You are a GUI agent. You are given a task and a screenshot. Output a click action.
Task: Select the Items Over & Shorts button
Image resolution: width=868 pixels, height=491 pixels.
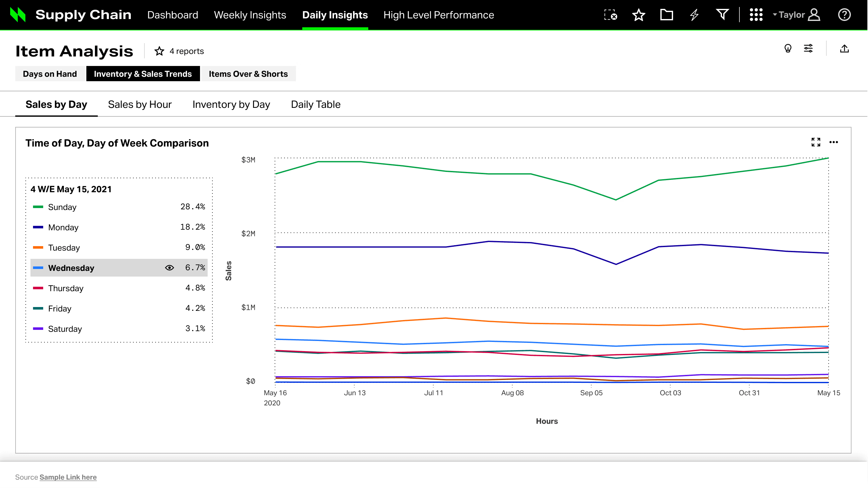[x=248, y=74]
